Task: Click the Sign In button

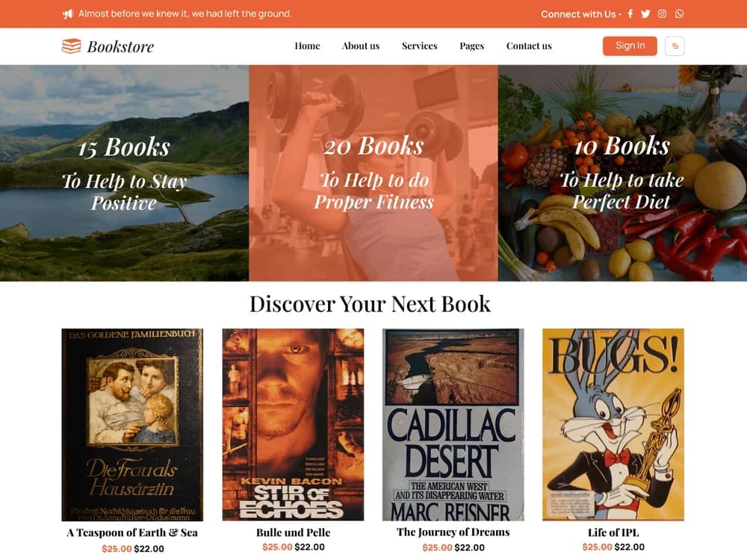Action: point(630,46)
